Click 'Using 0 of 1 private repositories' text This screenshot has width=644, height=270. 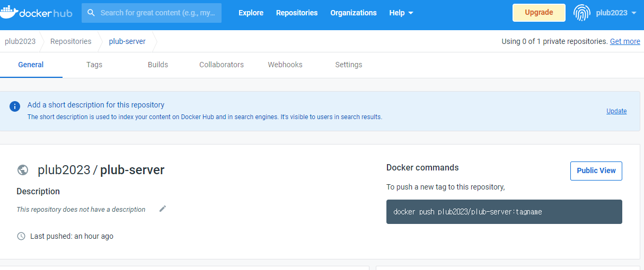554,41
